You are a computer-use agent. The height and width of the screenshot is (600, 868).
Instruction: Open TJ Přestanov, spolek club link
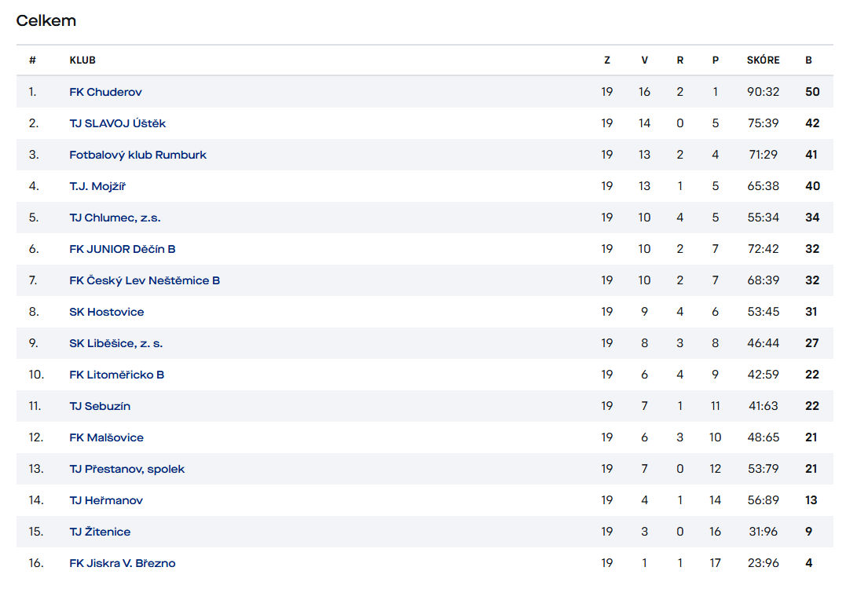pos(126,469)
